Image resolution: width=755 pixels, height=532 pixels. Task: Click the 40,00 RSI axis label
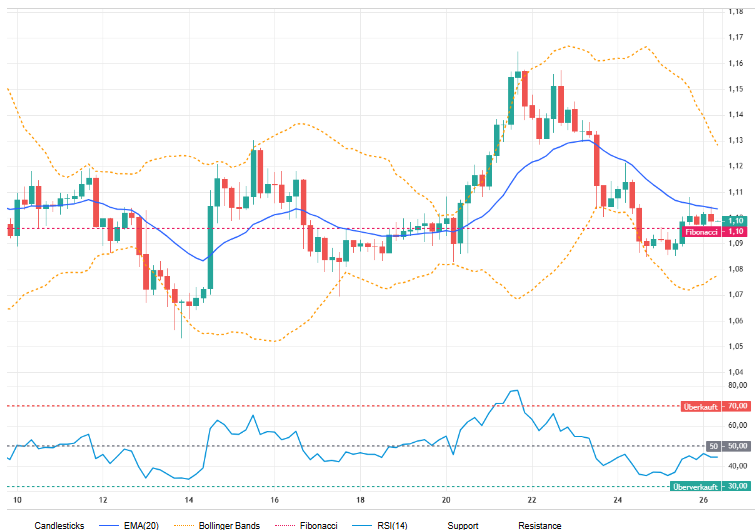pyautogui.click(x=737, y=466)
